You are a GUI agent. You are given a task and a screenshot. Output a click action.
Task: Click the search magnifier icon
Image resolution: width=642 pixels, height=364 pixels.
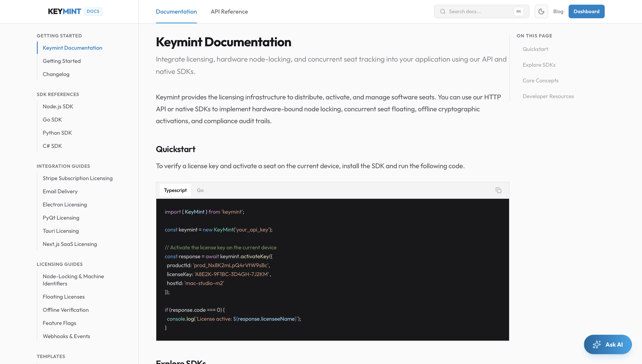coord(443,11)
